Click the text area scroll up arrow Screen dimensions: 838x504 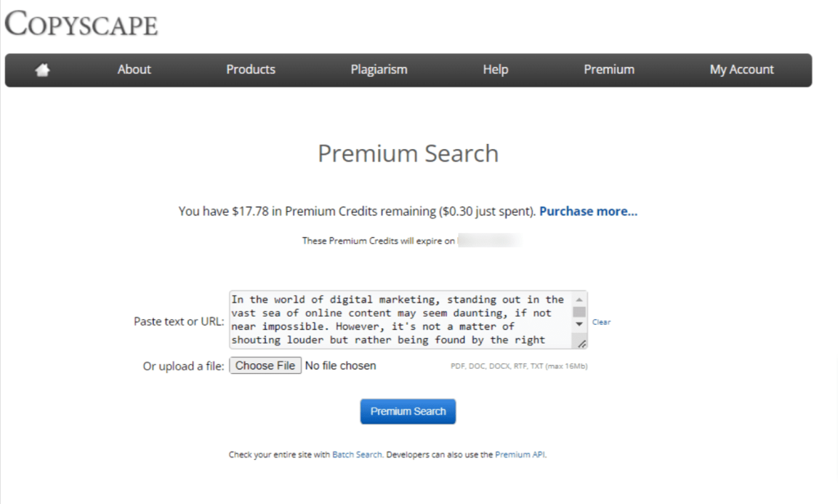click(x=579, y=299)
